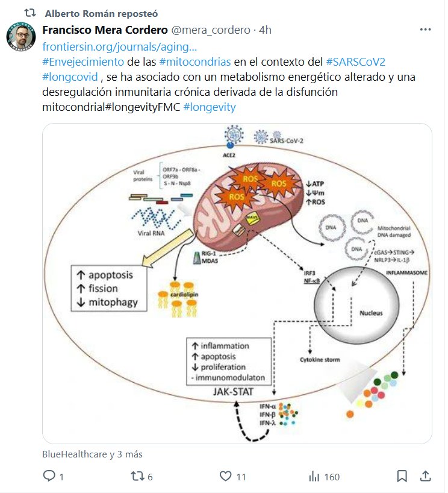Like the post with the heart icon
The width and height of the screenshot is (448, 493).
click(226, 477)
